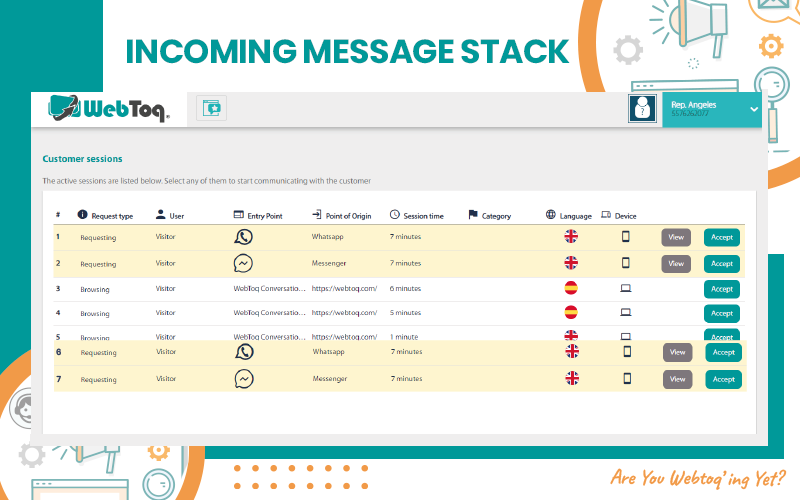Click the Entry Point column header
The width and height of the screenshot is (800, 500).
(x=265, y=216)
